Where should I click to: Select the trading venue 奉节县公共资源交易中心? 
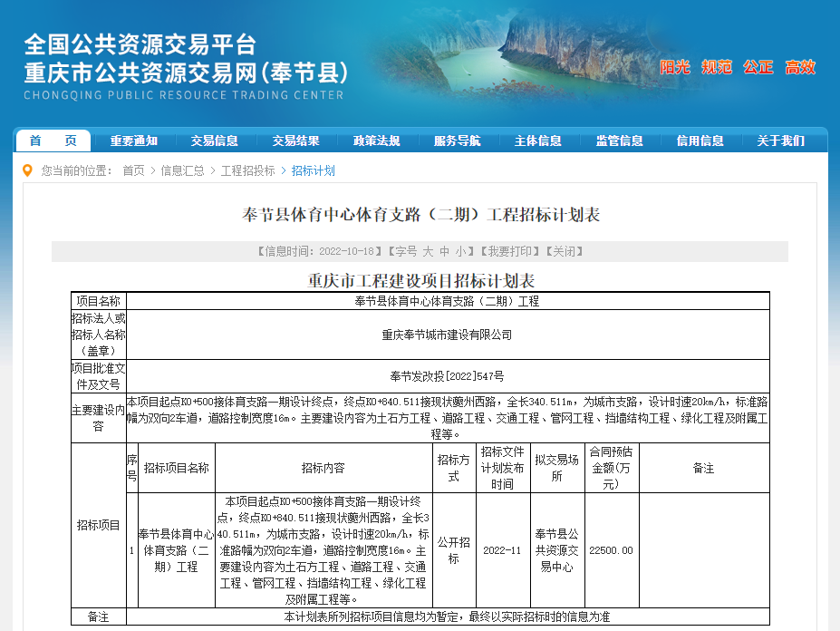557,550
